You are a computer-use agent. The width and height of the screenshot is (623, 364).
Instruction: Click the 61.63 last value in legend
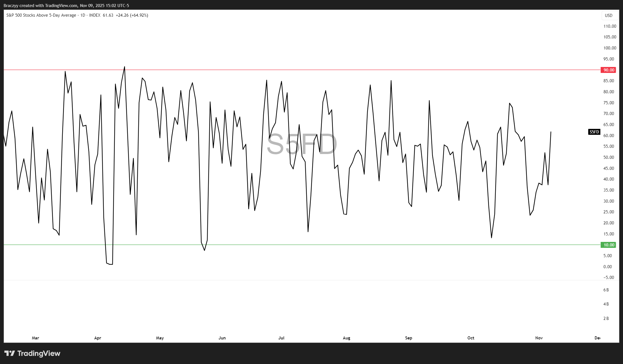(x=108, y=15)
